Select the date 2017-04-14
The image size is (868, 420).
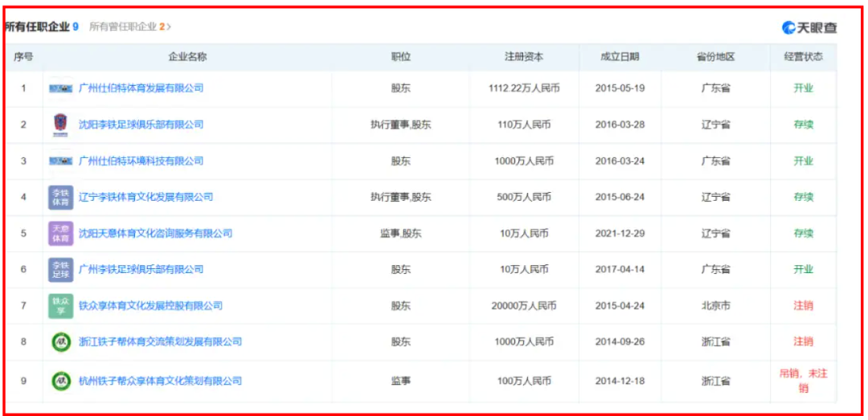pos(620,270)
